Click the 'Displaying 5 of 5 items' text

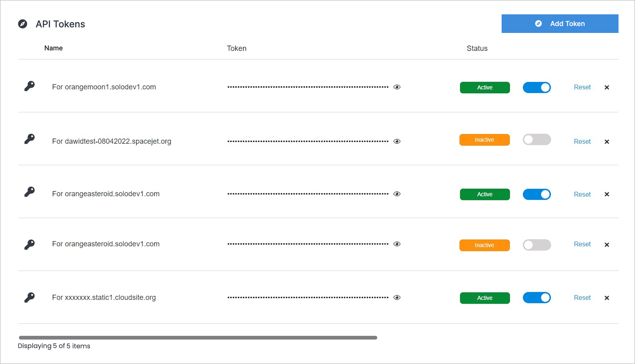[54, 346]
